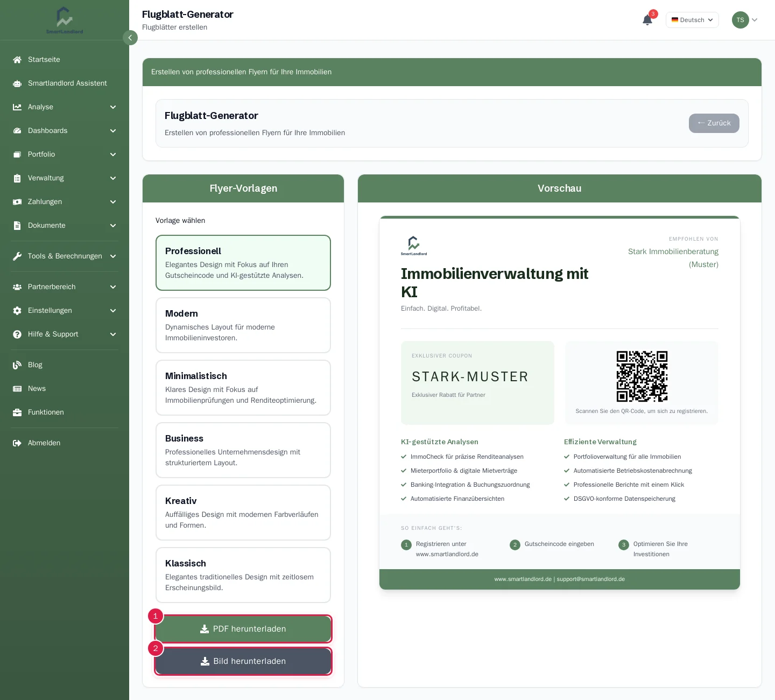Expand the Portfolio menu chevron
The width and height of the screenshot is (775, 700).
tap(113, 155)
